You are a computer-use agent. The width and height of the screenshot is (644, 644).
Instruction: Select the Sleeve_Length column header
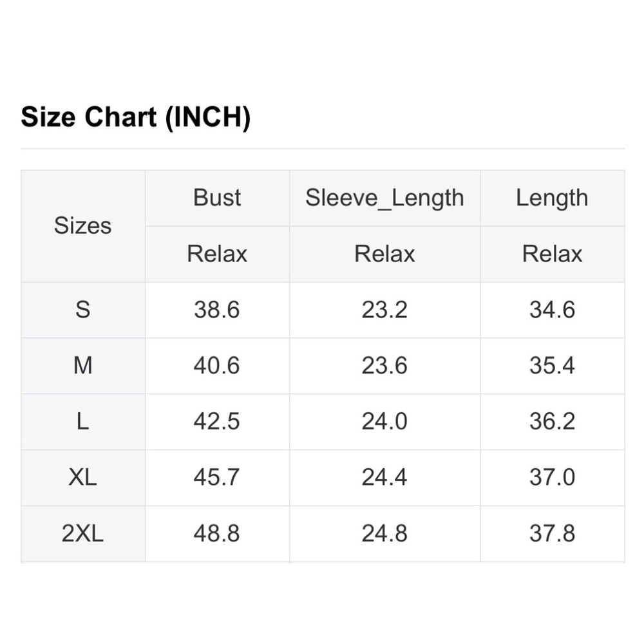pyautogui.click(x=384, y=198)
